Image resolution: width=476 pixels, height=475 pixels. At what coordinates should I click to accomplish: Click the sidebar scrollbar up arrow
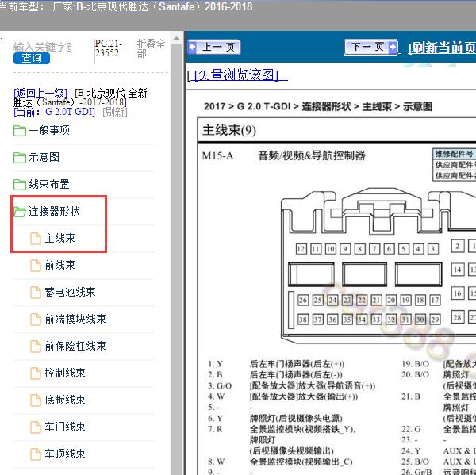pyautogui.click(x=176, y=38)
